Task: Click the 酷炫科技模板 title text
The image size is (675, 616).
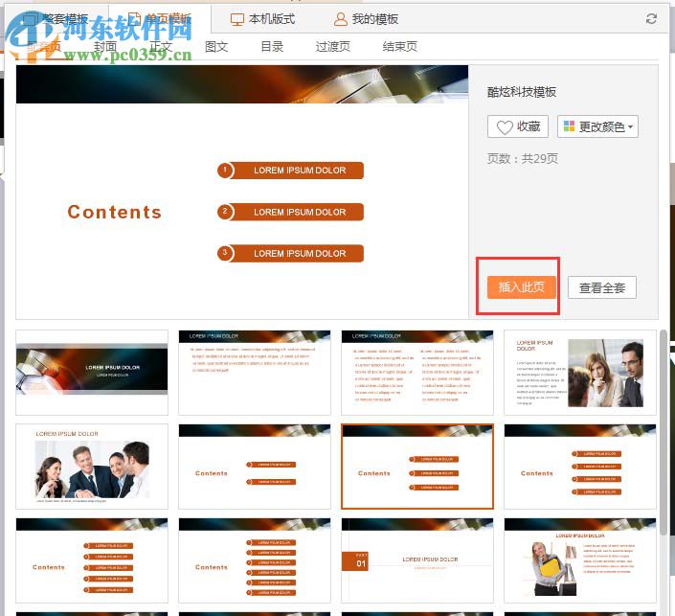Action: pyautogui.click(x=522, y=92)
